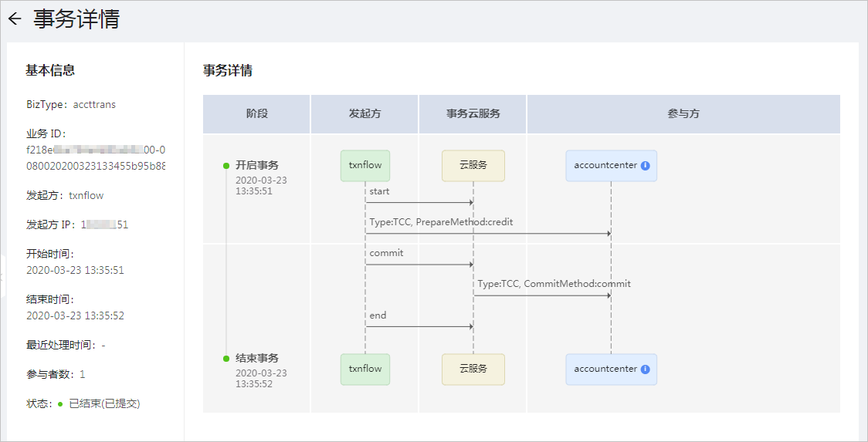
Task: Click the 开始时间 label
Action: pos(50,254)
